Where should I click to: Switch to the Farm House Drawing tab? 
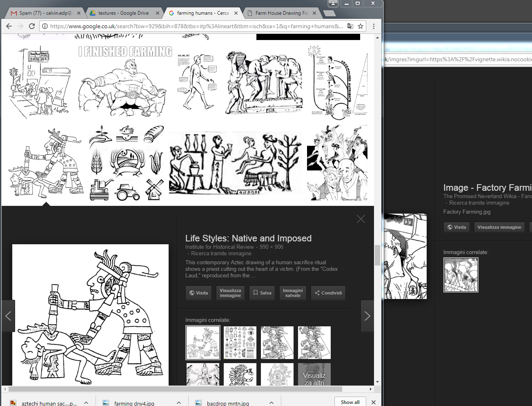282,13
